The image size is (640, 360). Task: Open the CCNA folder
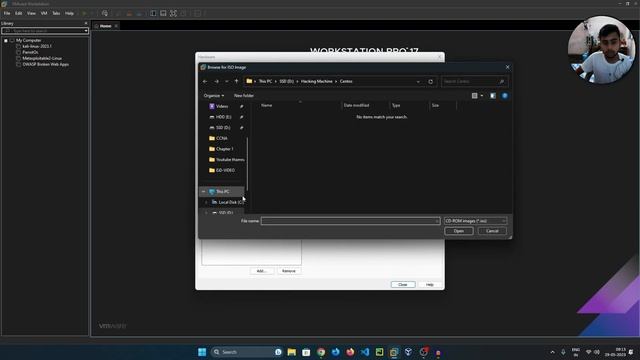(221, 138)
